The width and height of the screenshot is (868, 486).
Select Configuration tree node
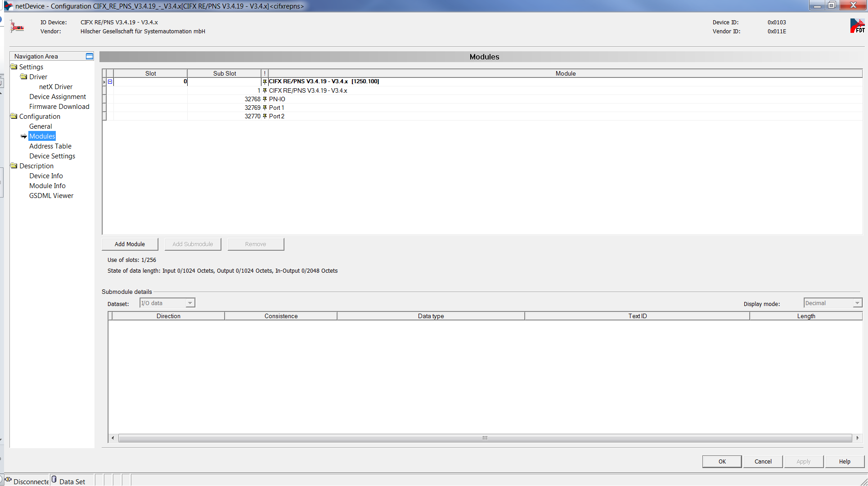(x=40, y=116)
